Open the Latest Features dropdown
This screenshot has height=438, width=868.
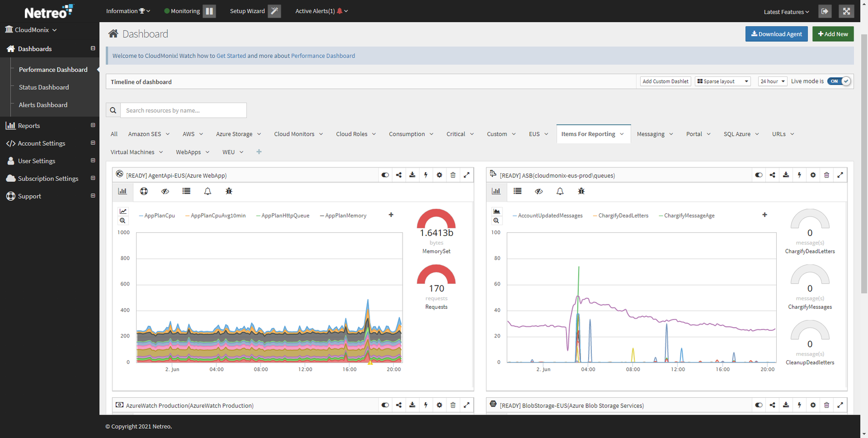(786, 12)
